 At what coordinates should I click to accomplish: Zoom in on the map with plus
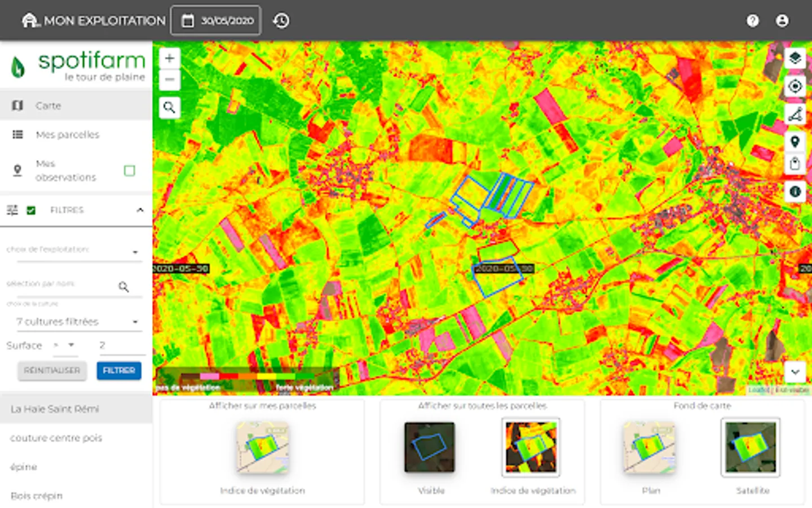point(170,58)
